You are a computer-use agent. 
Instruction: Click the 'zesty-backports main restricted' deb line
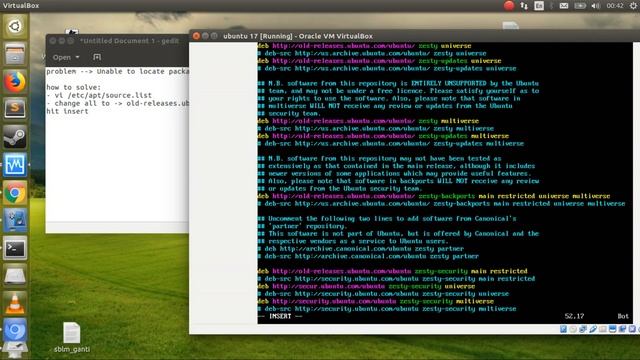(x=434, y=196)
